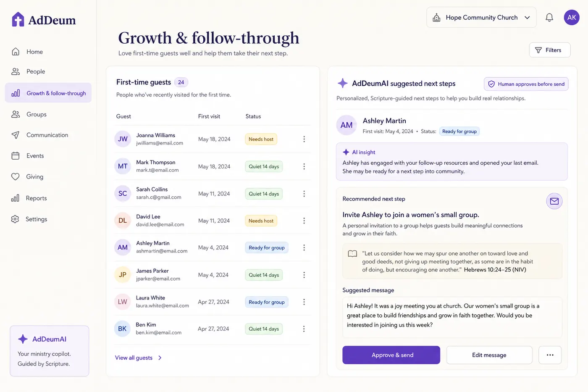The image size is (588, 392).
Task: Open David Lee row kebab menu
Action: click(304, 221)
